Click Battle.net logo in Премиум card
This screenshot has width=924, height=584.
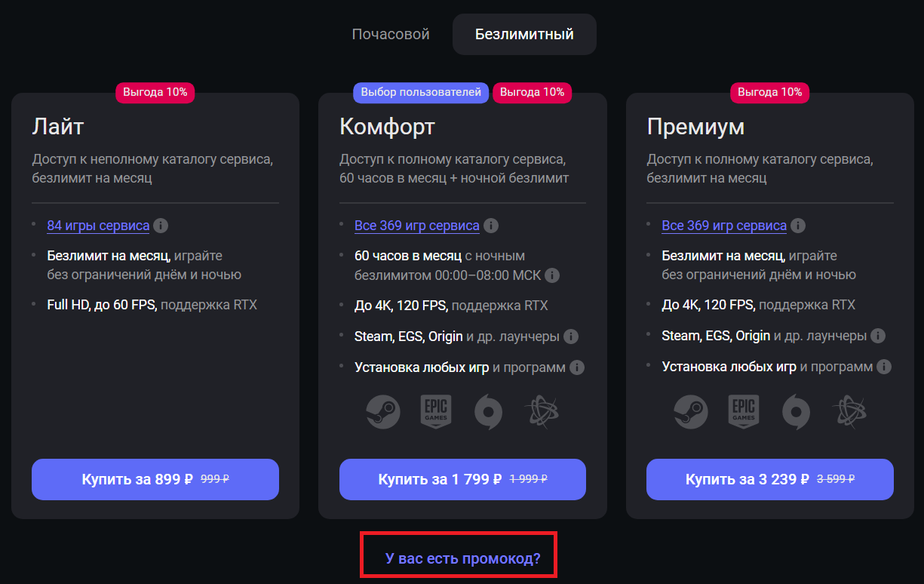tap(849, 412)
